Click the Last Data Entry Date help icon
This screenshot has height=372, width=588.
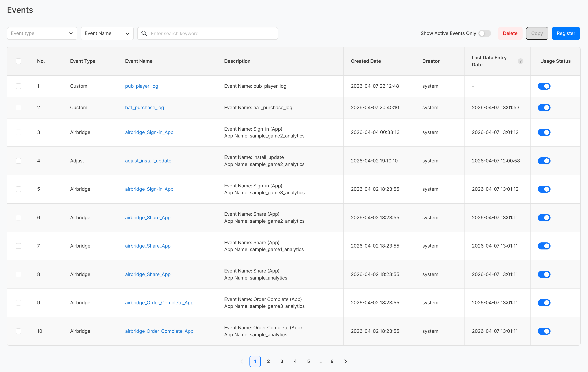click(x=520, y=61)
